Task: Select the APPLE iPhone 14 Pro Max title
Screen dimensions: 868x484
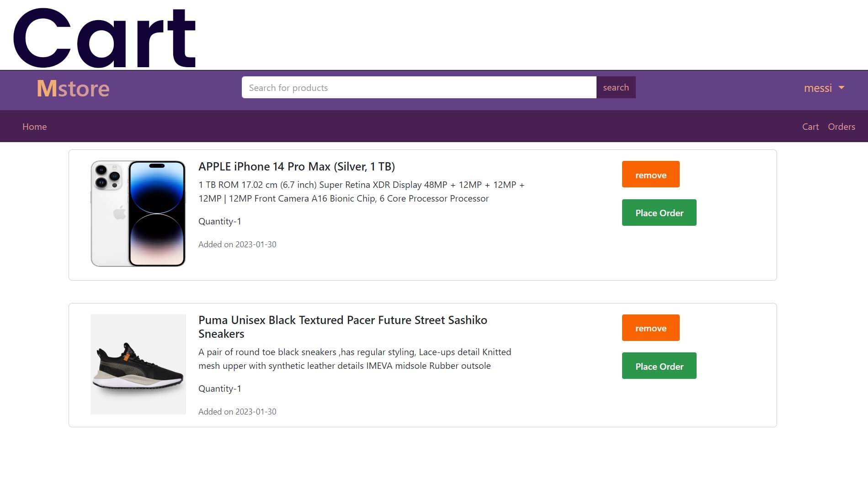Action: [x=297, y=167]
